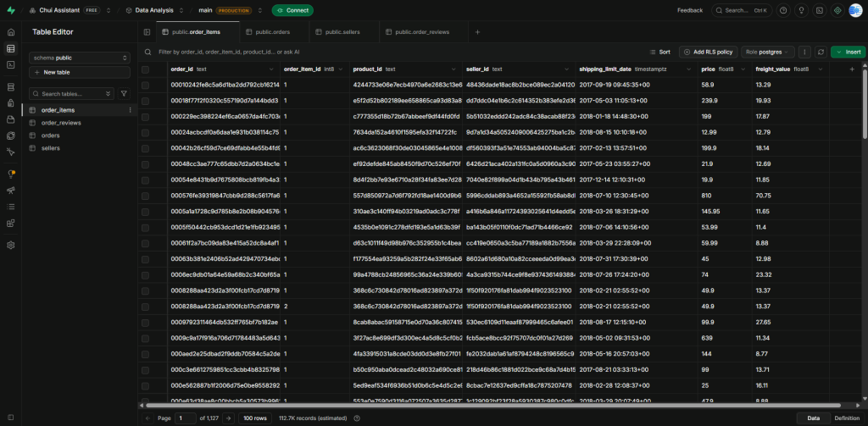Image resolution: width=868 pixels, height=426 pixels.
Task: Open pagination help question icon
Action: 357,418
